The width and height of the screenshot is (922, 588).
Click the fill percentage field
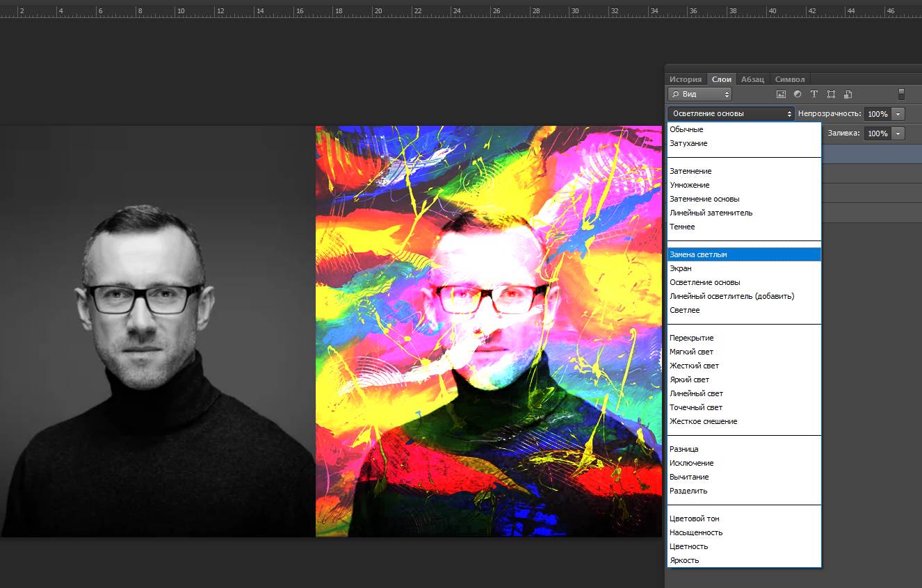coord(877,133)
